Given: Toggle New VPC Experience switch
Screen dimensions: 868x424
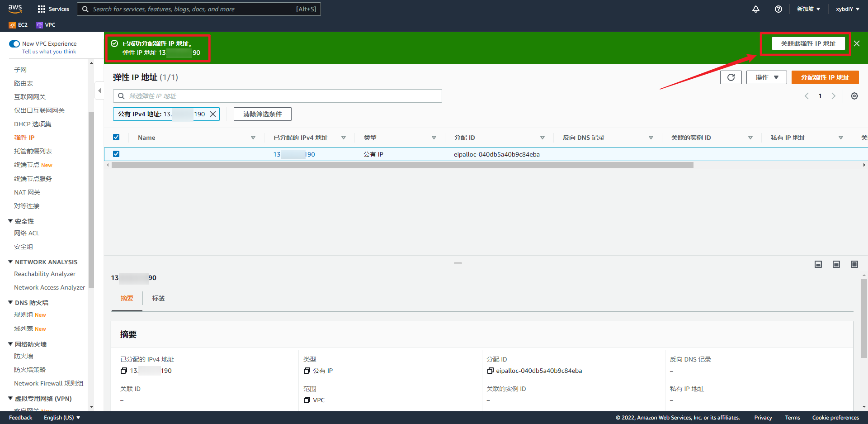Looking at the screenshot, I should [14, 44].
